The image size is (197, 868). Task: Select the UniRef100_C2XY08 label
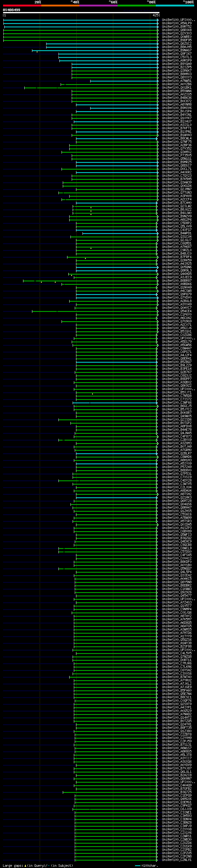pyautogui.click(x=177, y=829)
